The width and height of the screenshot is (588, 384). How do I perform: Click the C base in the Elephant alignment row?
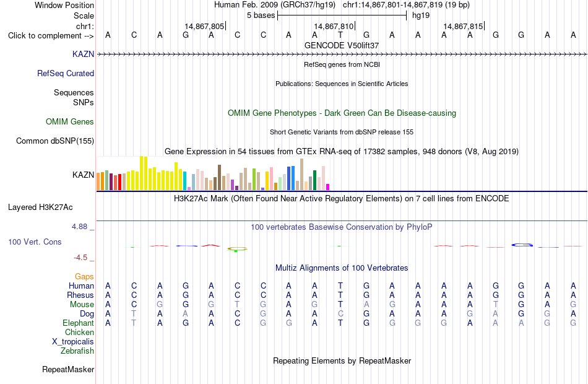[x=237, y=323]
